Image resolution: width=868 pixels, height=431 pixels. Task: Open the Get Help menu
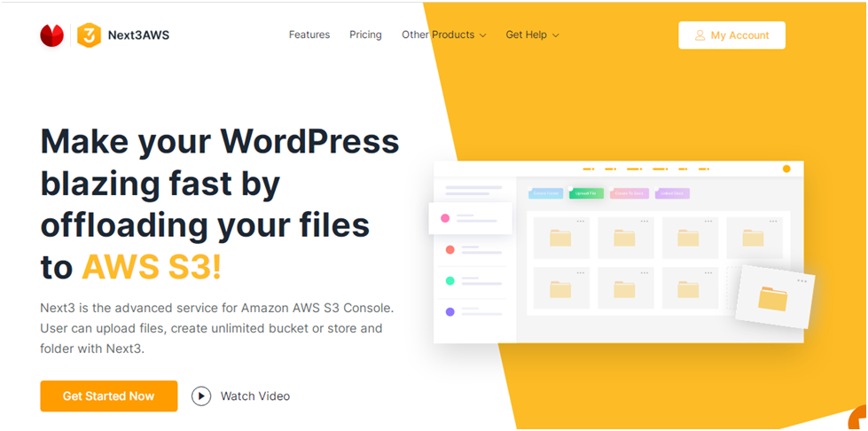click(527, 35)
